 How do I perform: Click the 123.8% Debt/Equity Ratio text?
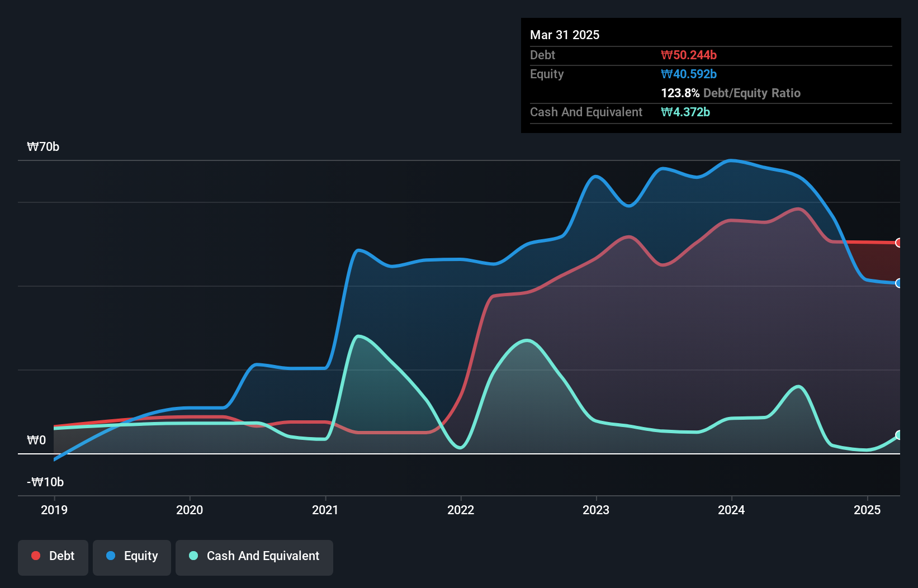click(x=731, y=93)
